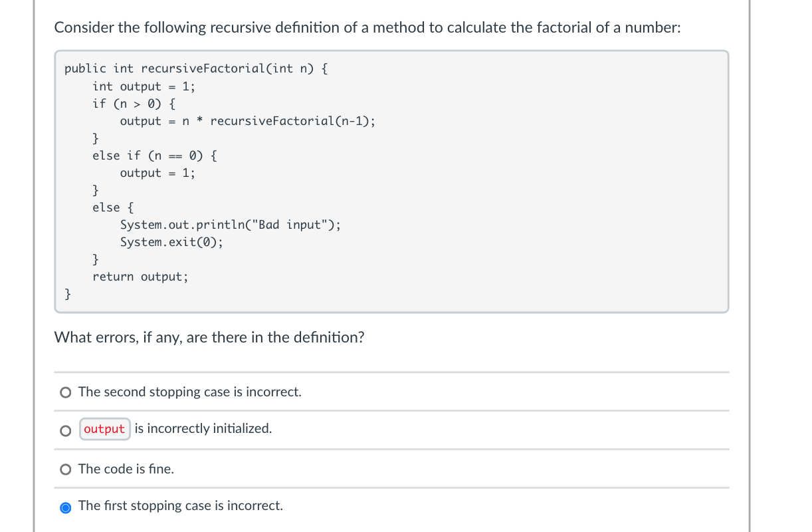Select the 'second stopping case is incorrect' radio button
The height and width of the screenshot is (532, 812).
click(x=65, y=392)
